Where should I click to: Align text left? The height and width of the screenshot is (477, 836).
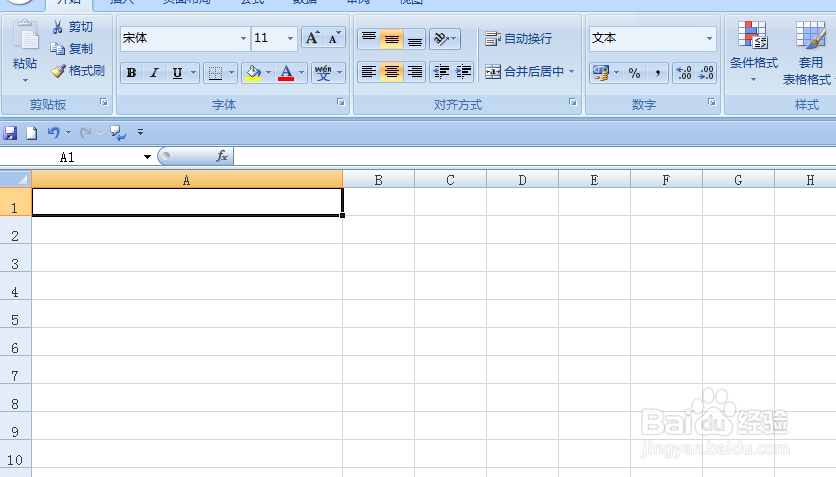point(368,72)
